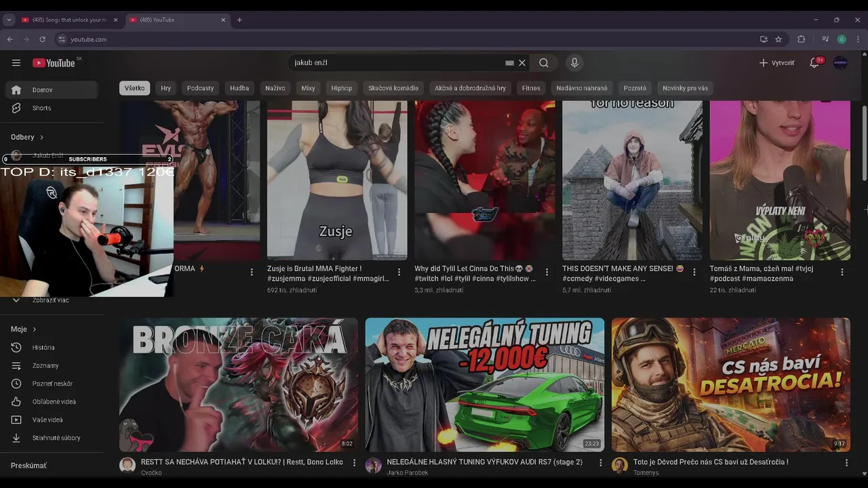Bookmark this page with star icon
This screenshot has height=488, width=868.
tap(778, 39)
